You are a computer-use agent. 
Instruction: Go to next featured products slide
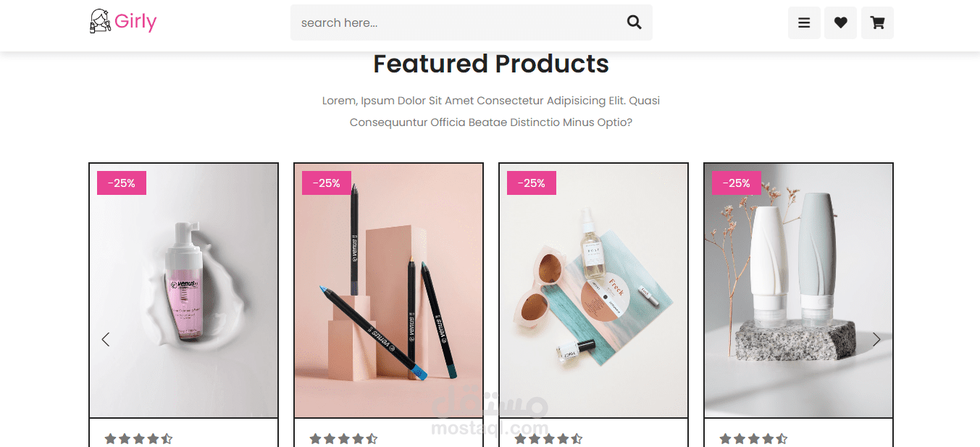(x=876, y=339)
